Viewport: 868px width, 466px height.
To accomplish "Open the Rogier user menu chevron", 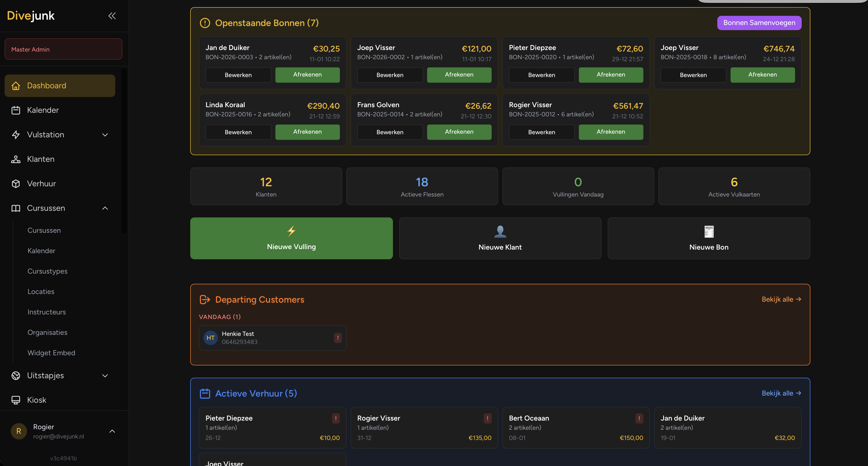I will pyautogui.click(x=112, y=431).
